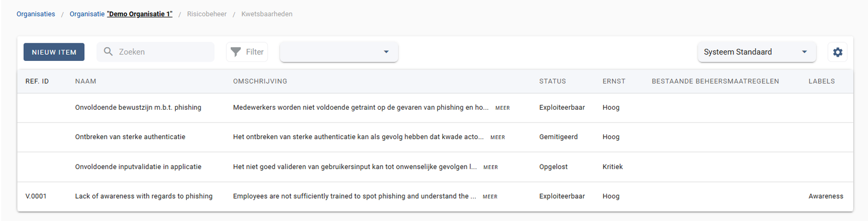Open row Ontbreken van sterke authenticatie
The height and width of the screenshot is (221, 868).
click(x=435, y=137)
